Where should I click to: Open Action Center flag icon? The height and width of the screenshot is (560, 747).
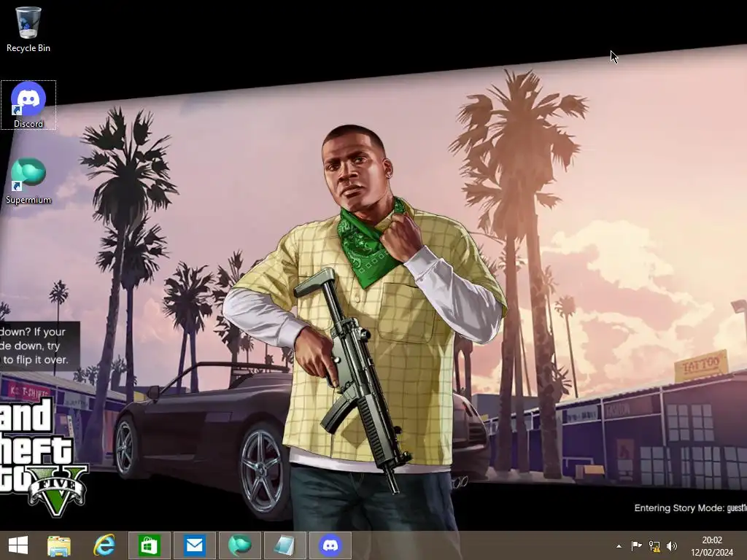[636, 545]
